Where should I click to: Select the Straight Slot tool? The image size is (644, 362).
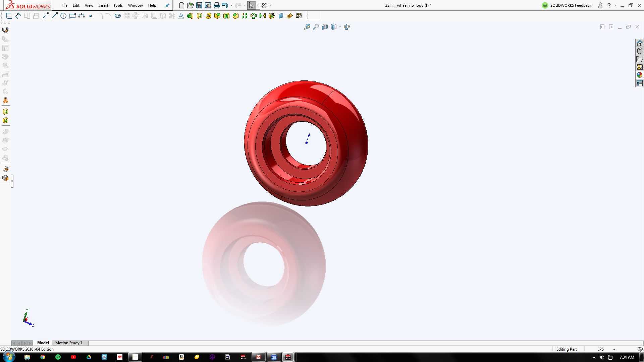tap(118, 16)
